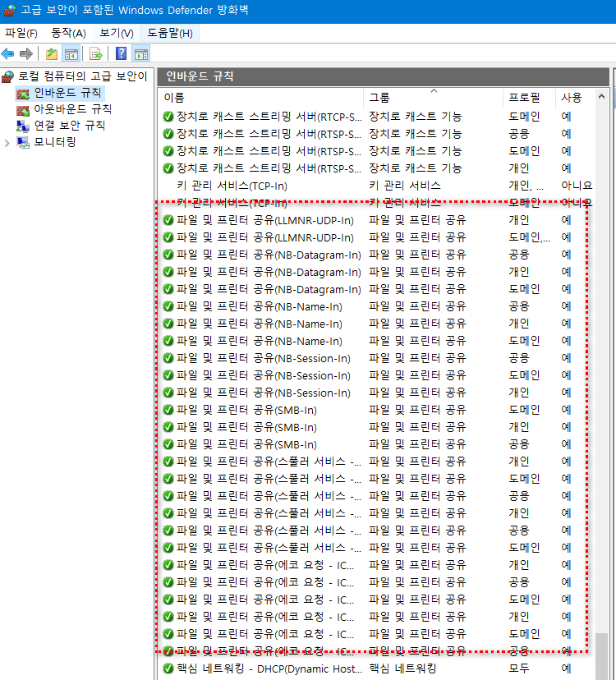Image resolution: width=616 pixels, height=680 pixels.
Task: Expand the 모니터링 tree node
Action: pos(7,143)
